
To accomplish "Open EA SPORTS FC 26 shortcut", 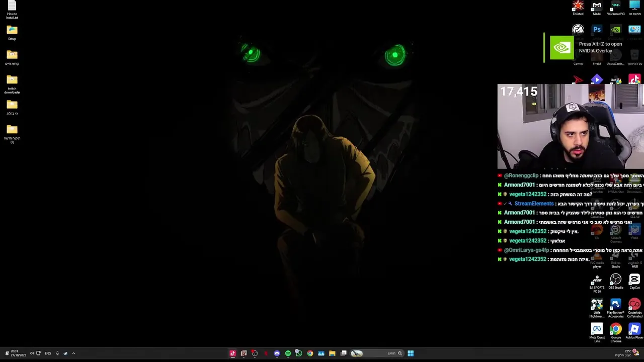I will (x=597, y=283).
